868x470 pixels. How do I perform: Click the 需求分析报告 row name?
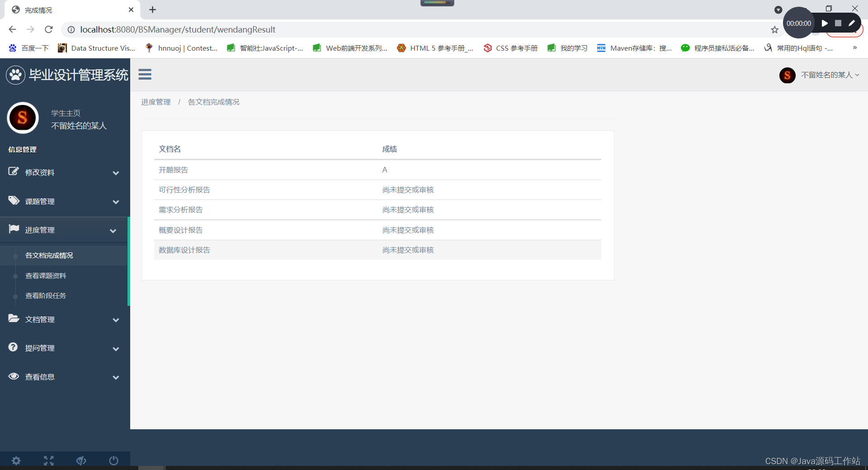[x=180, y=209]
